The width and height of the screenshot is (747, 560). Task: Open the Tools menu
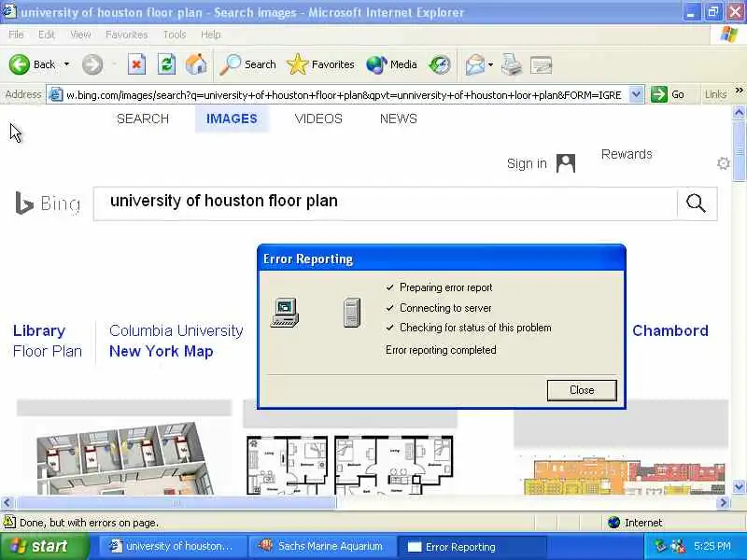175,35
